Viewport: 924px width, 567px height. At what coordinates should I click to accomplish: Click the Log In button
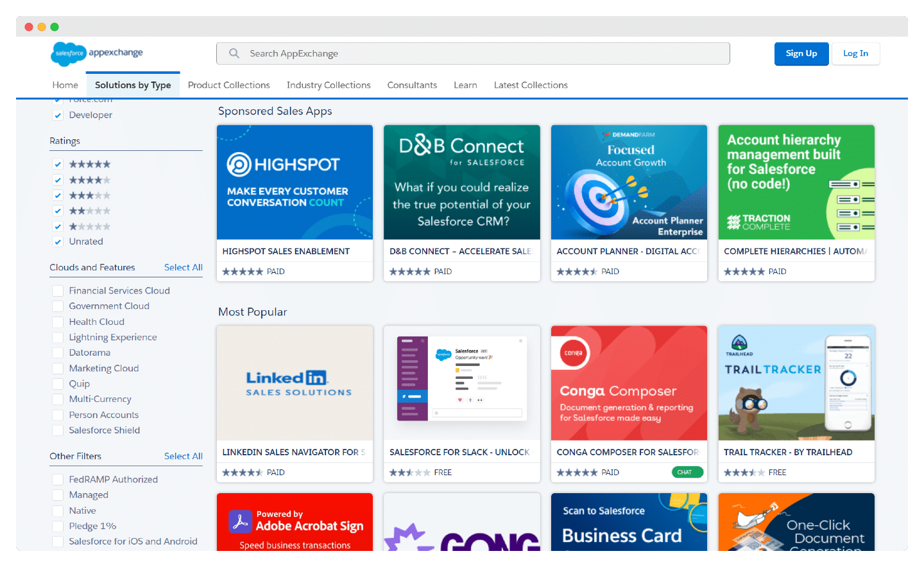pos(855,53)
